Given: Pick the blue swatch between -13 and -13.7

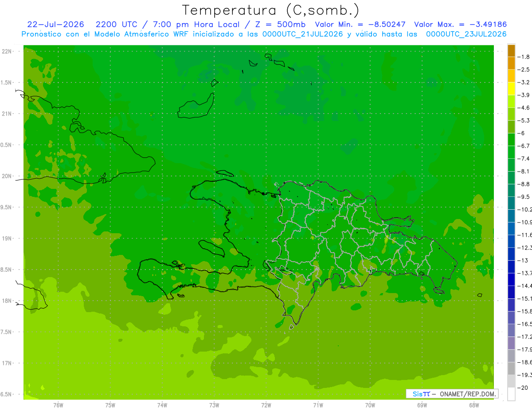Looking at the screenshot, I should (511, 266).
